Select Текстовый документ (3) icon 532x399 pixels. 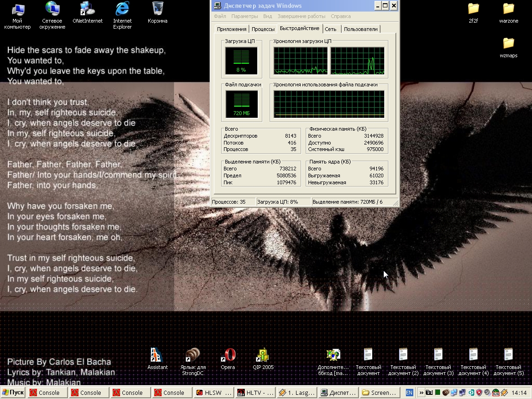438,362
